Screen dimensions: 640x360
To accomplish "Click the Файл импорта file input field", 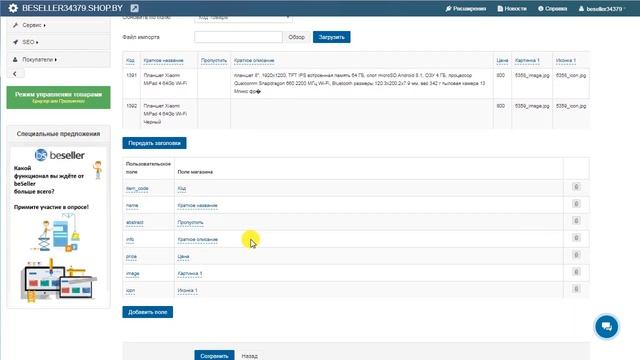I will 238,37.
